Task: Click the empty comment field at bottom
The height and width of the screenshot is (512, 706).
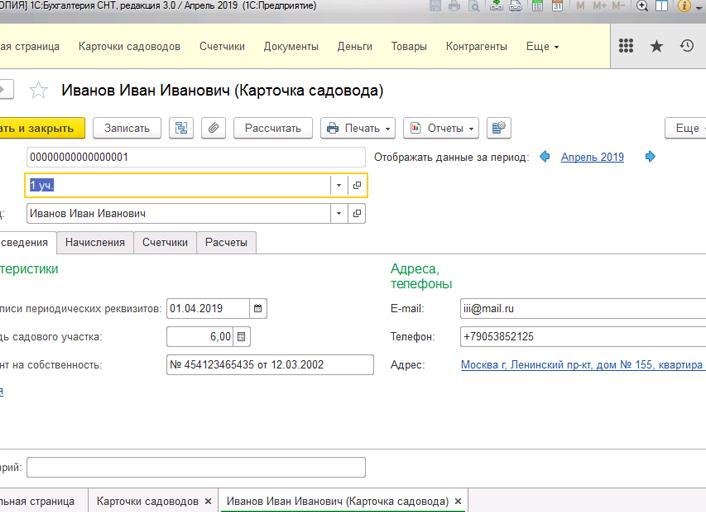Action: coord(196,467)
